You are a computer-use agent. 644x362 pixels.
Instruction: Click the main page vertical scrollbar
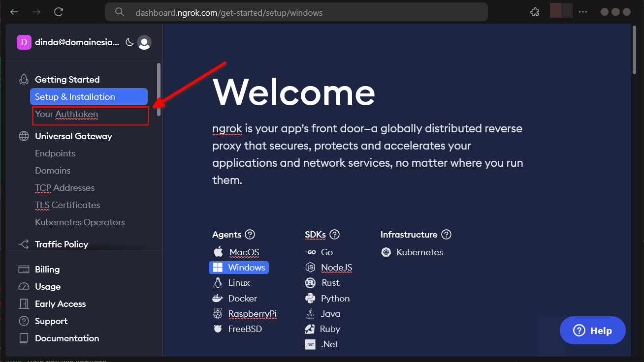click(634, 50)
